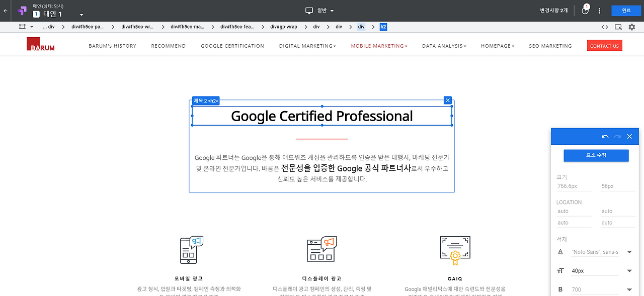This screenshot has width=644, height=296.
Task: Click the 요소 수정 button
Action: click(x=596, y=155)
